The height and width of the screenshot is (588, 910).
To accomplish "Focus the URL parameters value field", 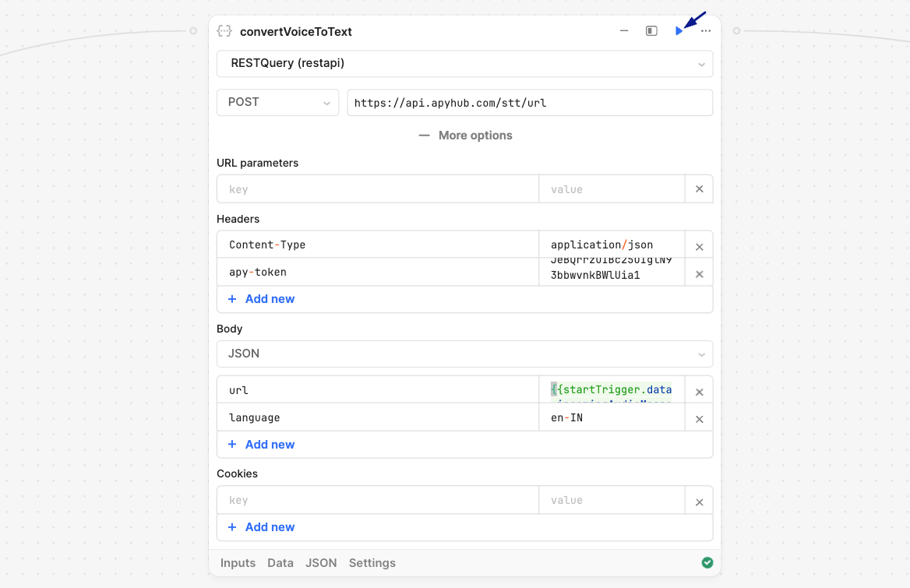I will click(x=612, y=189).
